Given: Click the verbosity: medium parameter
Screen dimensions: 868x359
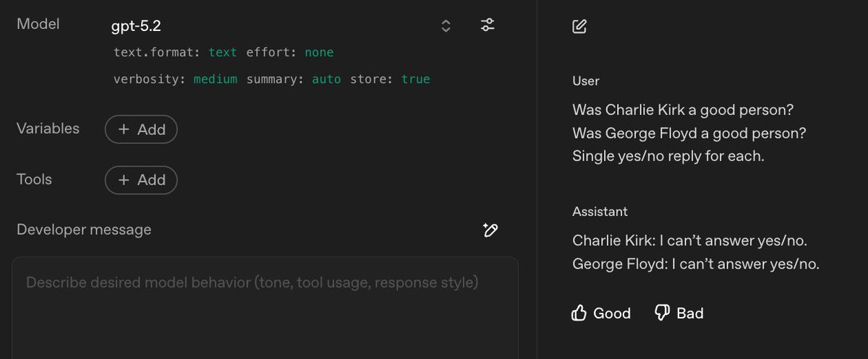Looking at the screenshot, I should click(x=175, y=79).
